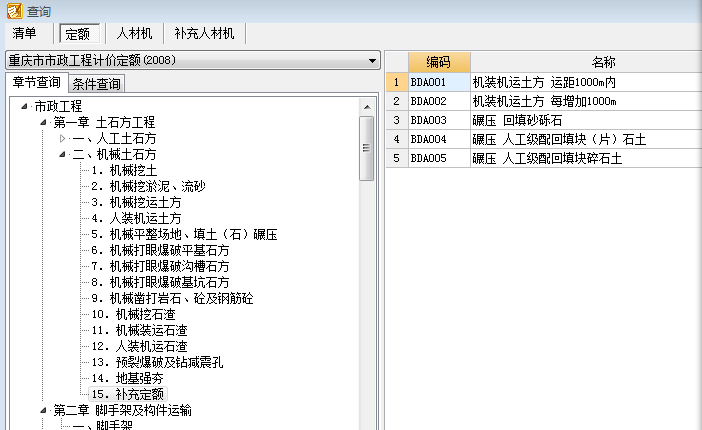702x430 pixels.
Task: Select 2. 机械挖淤泥、流砂 tree item
Action: click(148, 186)
